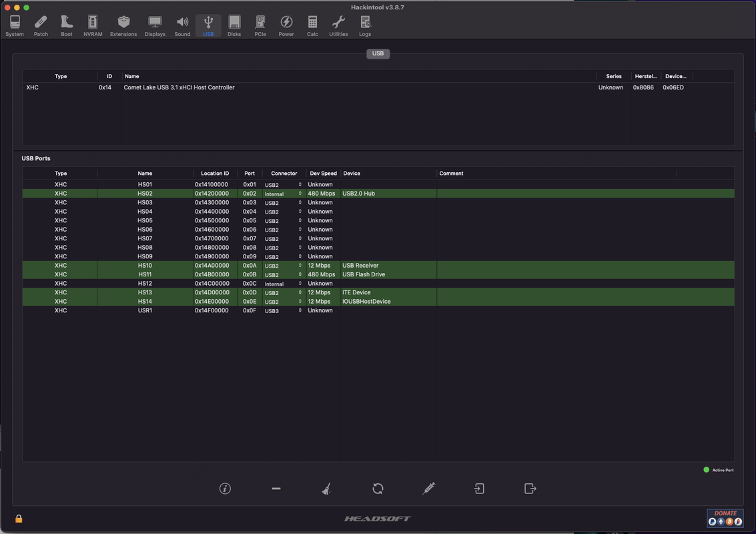Select the USB tab label
Viewport: 756px width, 534px height.
[x=378, y=53]
